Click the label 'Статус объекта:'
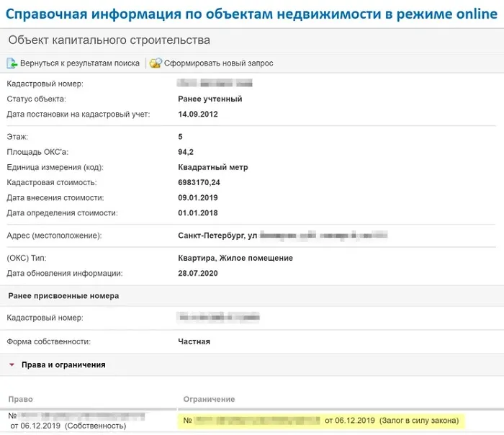 click(36, 99)
